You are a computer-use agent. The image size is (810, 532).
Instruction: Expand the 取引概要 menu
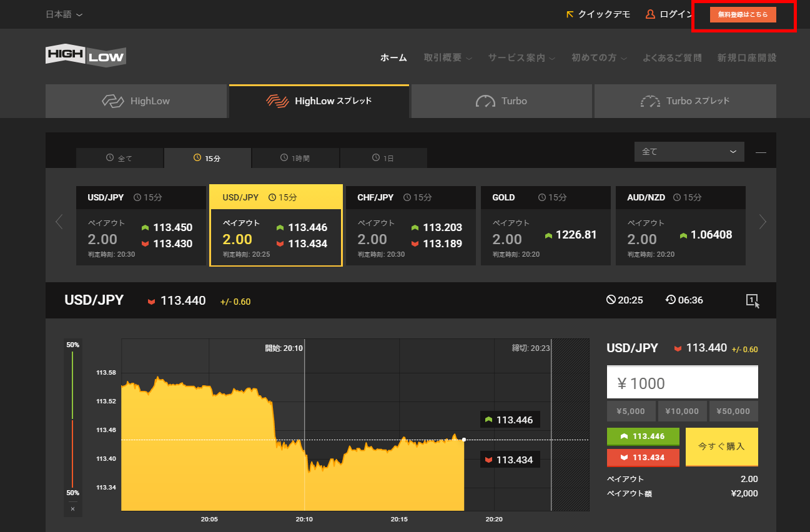coord(448,57)
